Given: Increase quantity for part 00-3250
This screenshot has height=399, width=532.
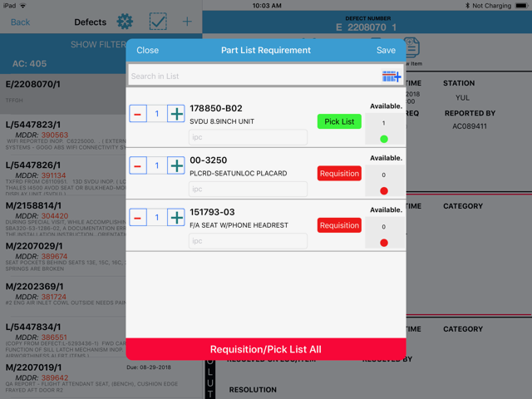Looking at the screenshot, I should pyautogui.click(x=176, y=165).
